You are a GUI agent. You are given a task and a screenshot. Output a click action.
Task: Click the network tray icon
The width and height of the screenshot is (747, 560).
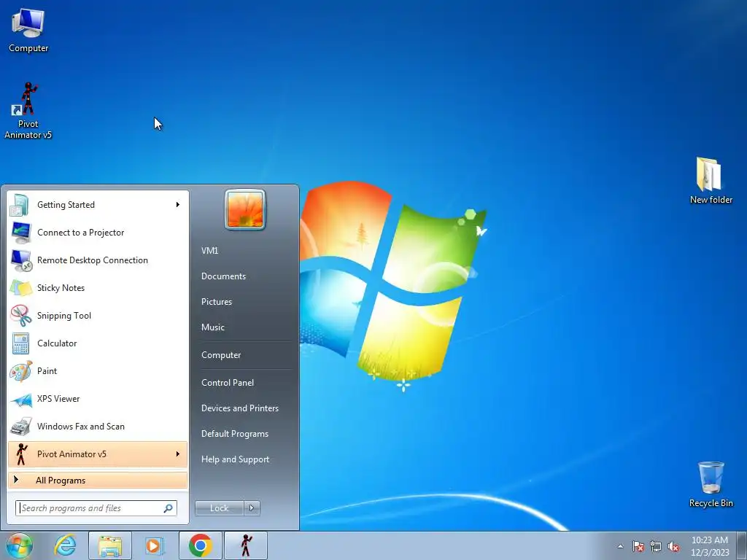[x=656, y=547]
